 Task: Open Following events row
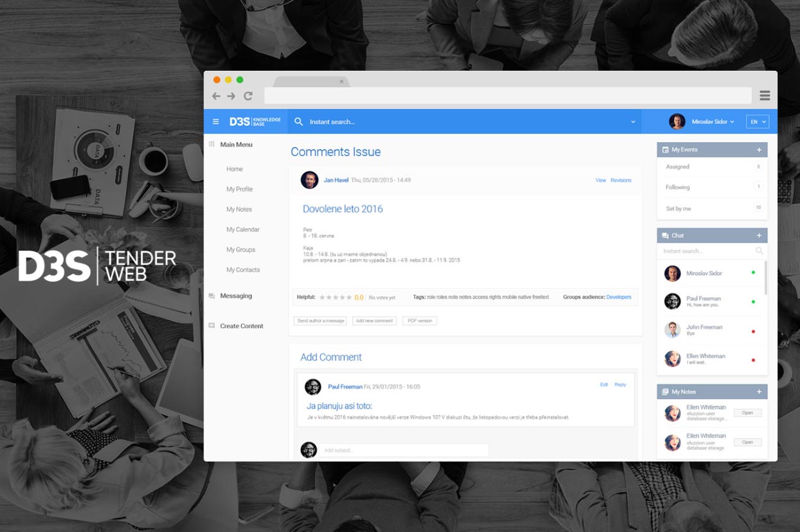[712, 187]
